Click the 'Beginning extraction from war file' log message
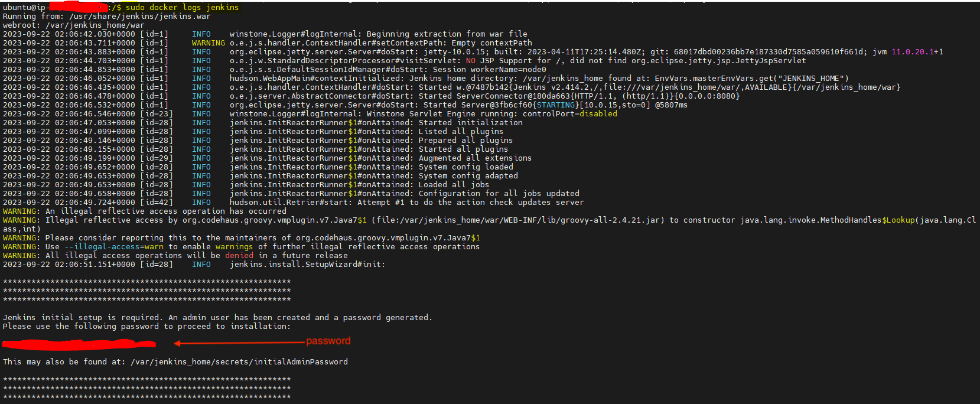Screen dimensions: 980x404 point(447,34)
